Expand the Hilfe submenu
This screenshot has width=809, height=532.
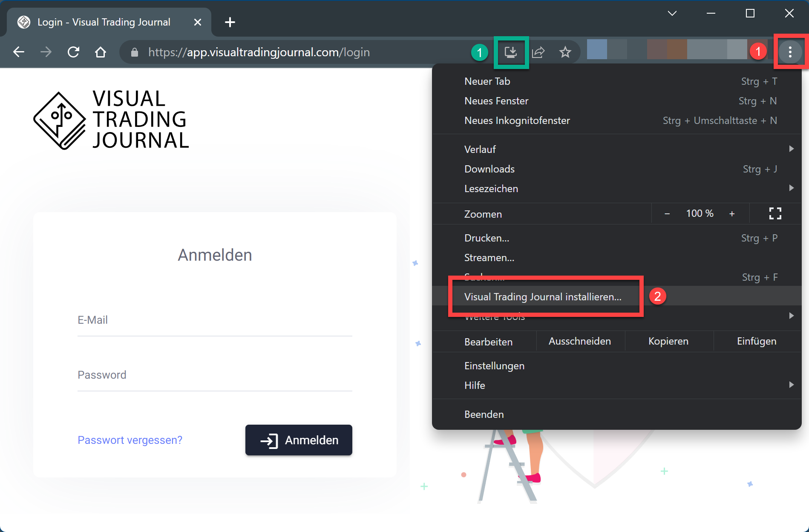pyautogui.click(x=617, y=385)
